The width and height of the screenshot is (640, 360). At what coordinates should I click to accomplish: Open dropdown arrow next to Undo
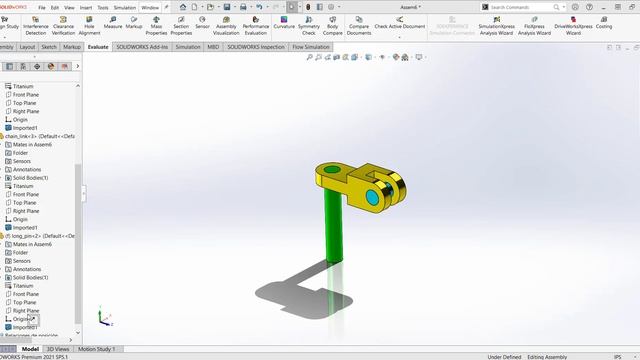point(267,7)
